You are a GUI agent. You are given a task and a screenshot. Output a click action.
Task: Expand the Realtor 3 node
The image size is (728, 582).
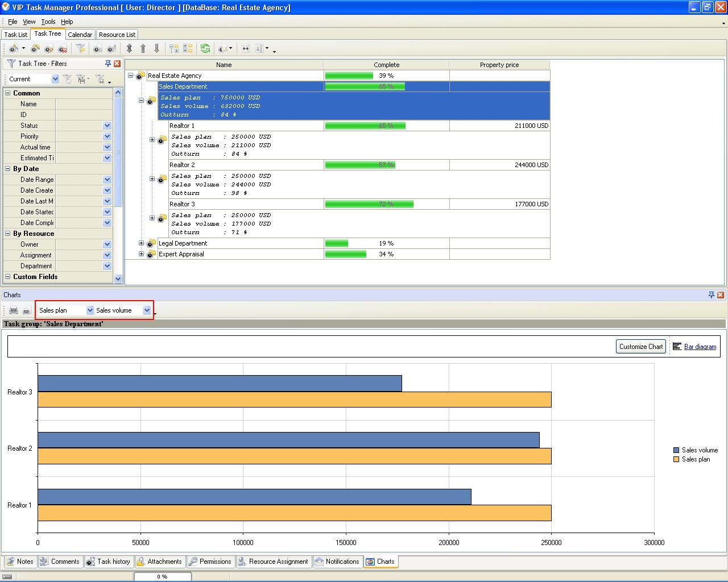click(x=152, y=218)
